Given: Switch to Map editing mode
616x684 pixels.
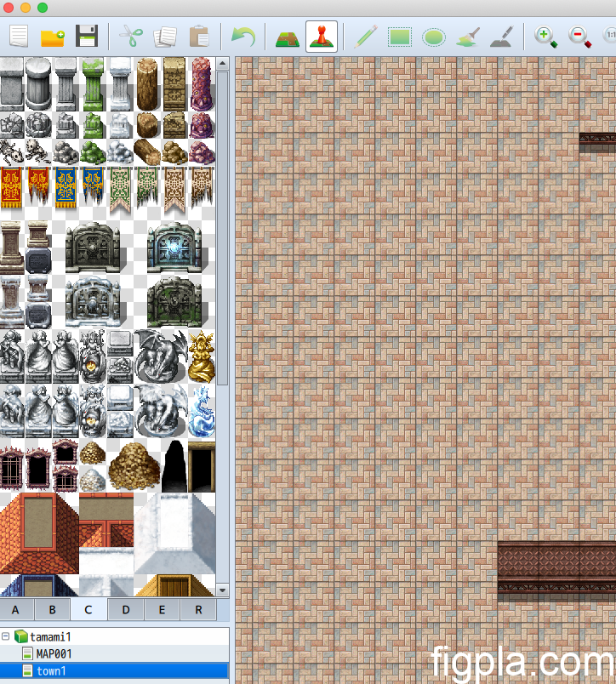Looking at the screenshot, I should pyautogui.click(x=288, y=37).
